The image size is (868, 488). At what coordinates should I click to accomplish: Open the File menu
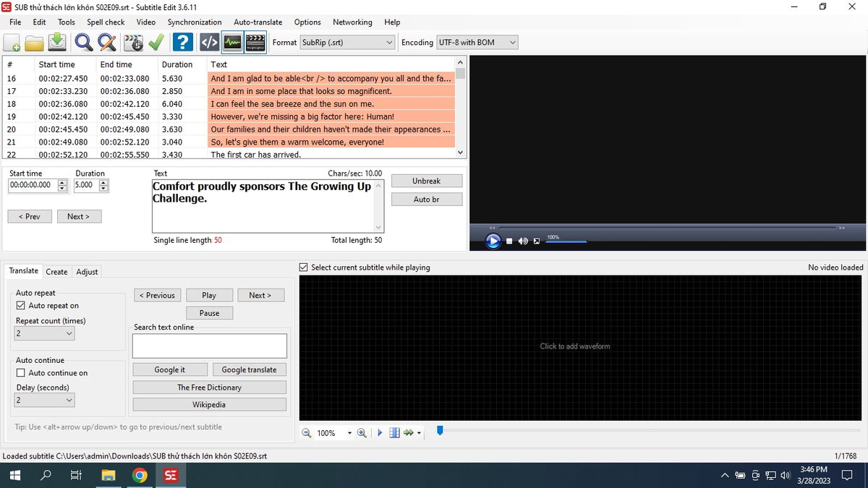point(15,22)
